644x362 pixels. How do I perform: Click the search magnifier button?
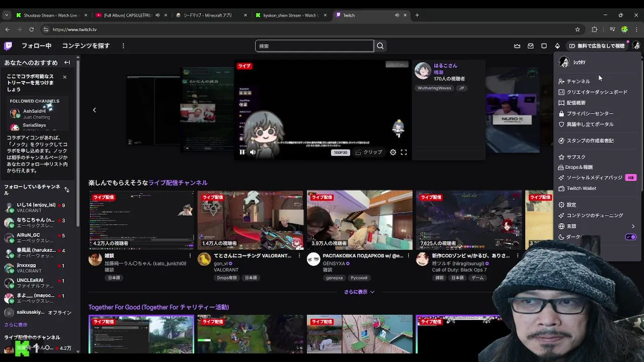coord(380,46)
